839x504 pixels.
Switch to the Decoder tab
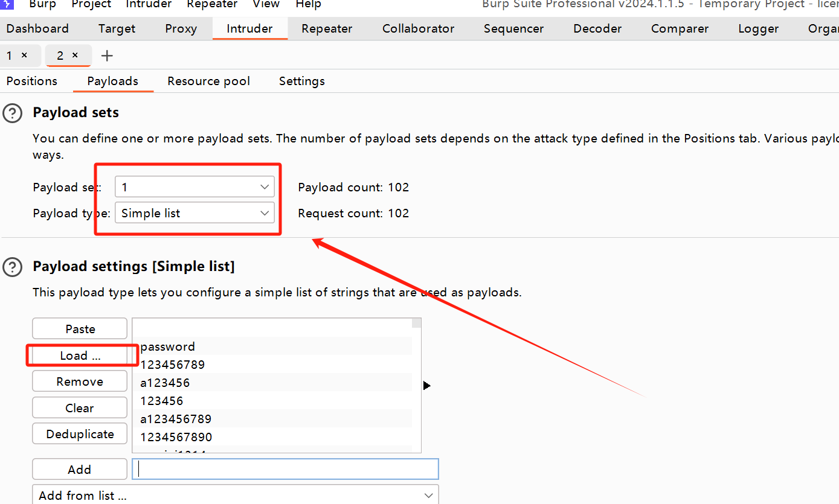[x=597, y=28]
